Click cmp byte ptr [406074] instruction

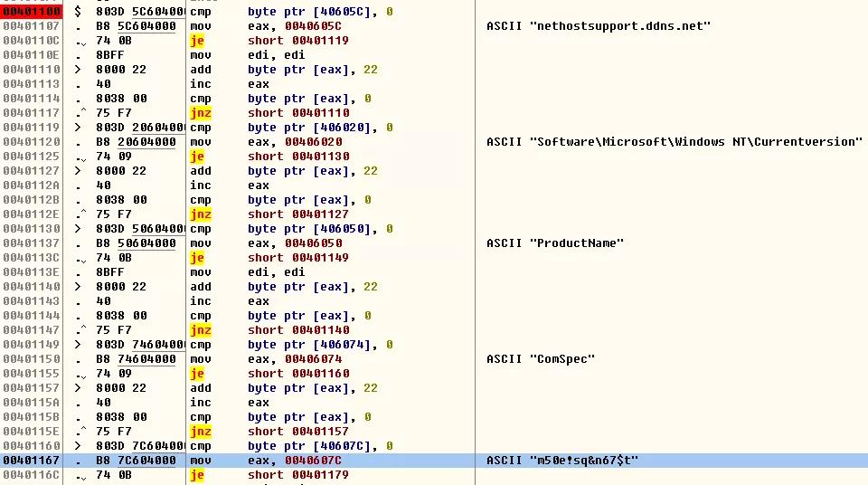(x=291, y=344)
